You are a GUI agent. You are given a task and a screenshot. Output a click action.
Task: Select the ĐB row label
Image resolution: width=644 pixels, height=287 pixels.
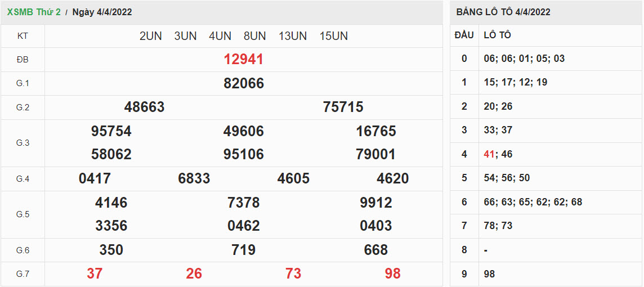point(23,60)
